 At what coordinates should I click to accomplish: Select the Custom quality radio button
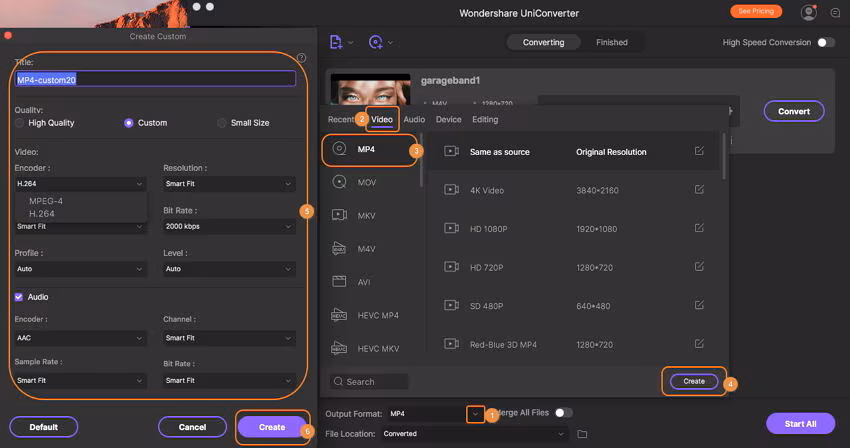click(x=128, y=123)
